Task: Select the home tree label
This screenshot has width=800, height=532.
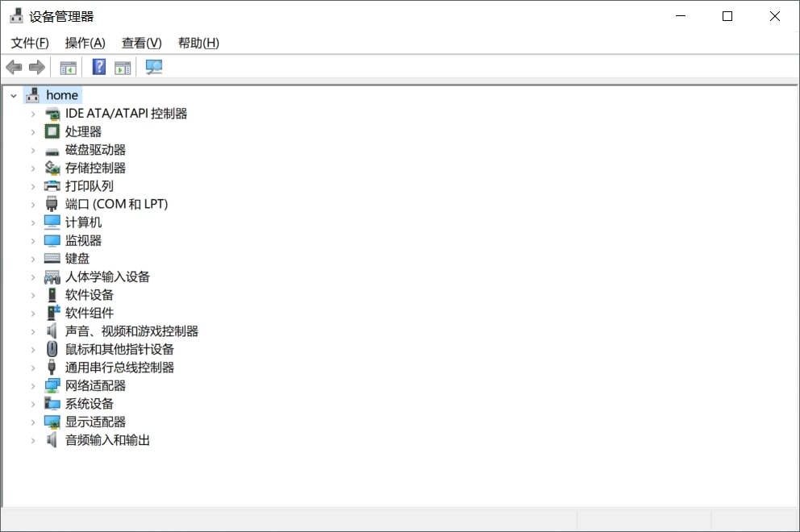Action: (x=62, y=95)
